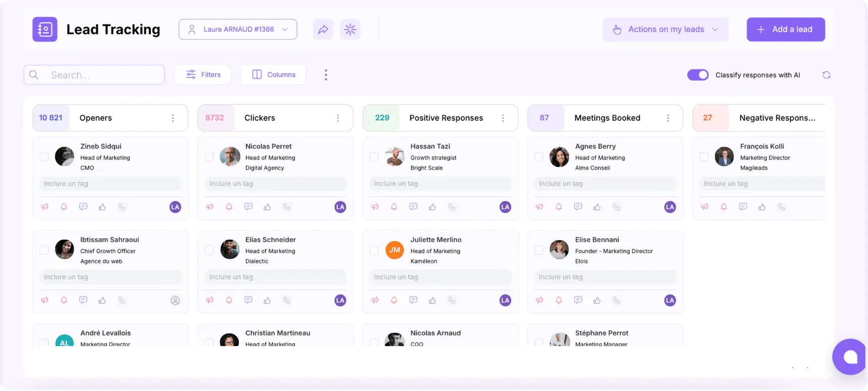Open Clickers column options menu
The height and width of the screenshot is (391, 868).
pos(338,118)
